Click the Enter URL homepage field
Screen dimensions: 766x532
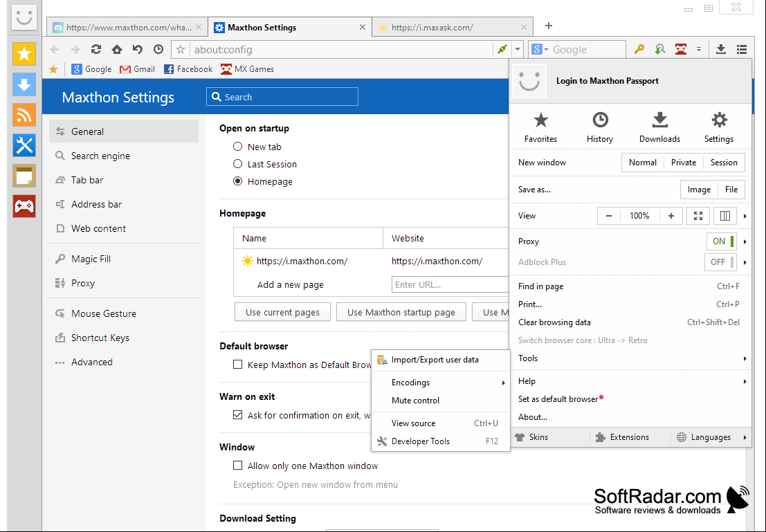(450, 285)
